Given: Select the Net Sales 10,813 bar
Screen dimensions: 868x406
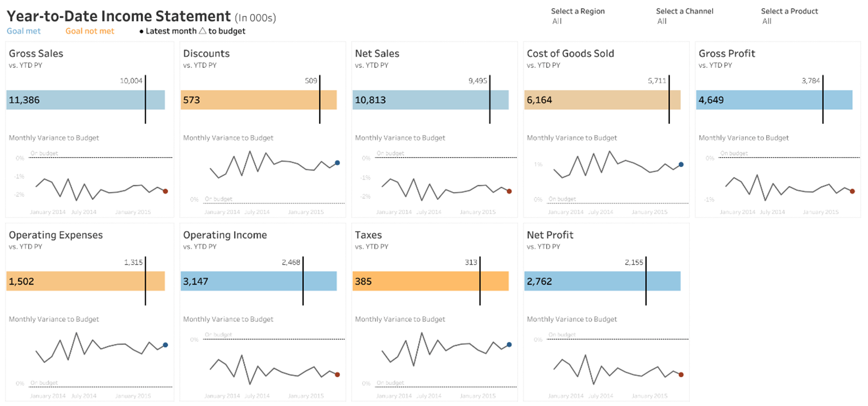Looking at the screenshot, I should (431, 100).
